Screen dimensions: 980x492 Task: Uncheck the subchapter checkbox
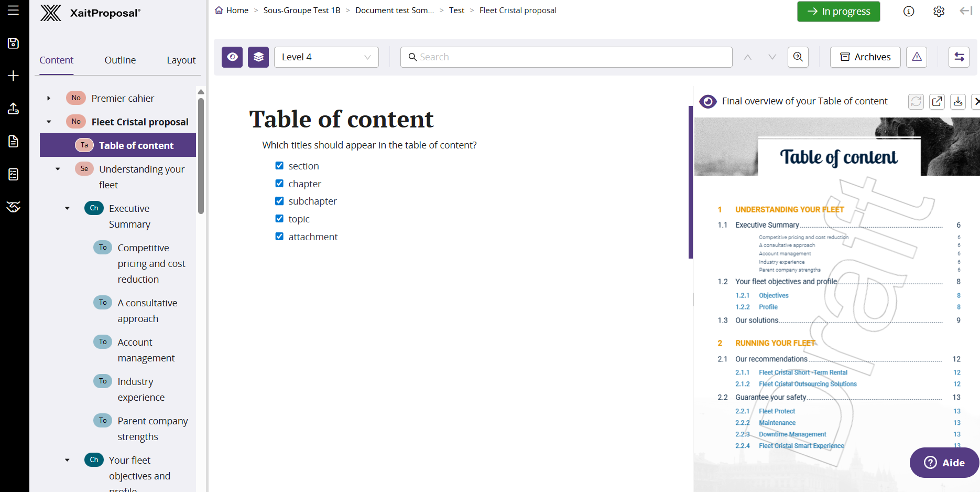coord(279,200)
